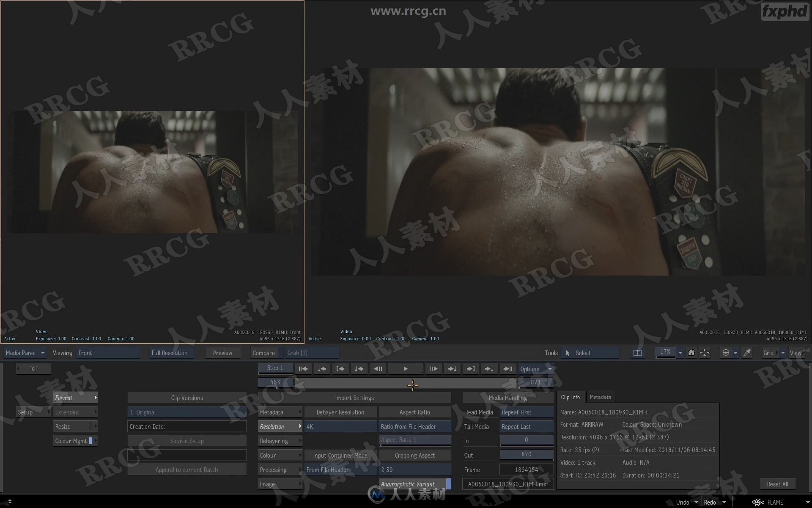The image size is (812, 508).
Task: Open the Viewing Front dropdown
Action: (108, 353)
